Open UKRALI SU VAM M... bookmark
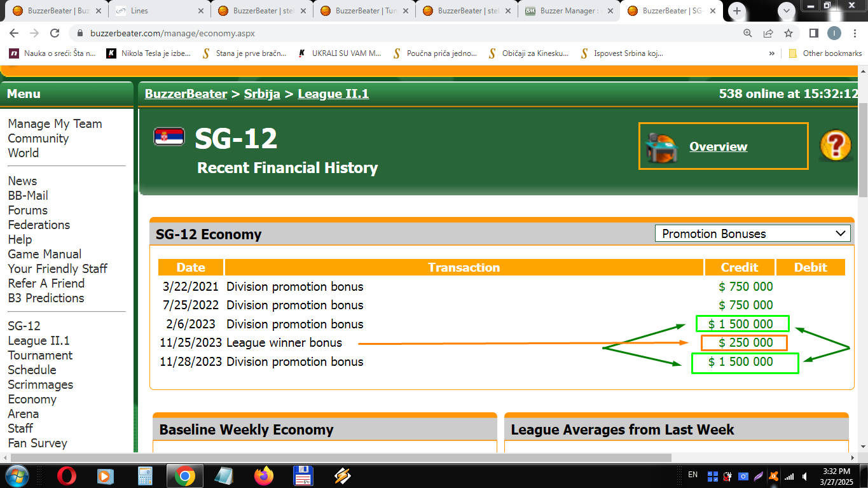This screenshot has width=868, height=488. (340, 53)
